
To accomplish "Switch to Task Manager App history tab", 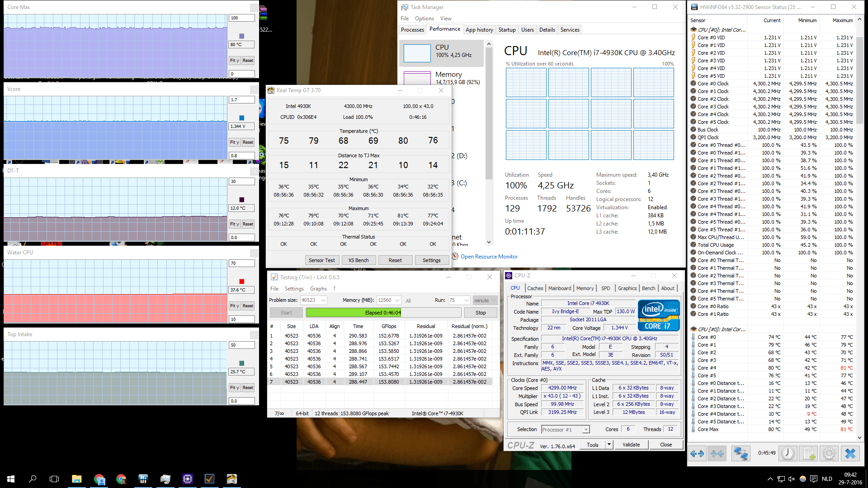I will click(x=479, y=30).
